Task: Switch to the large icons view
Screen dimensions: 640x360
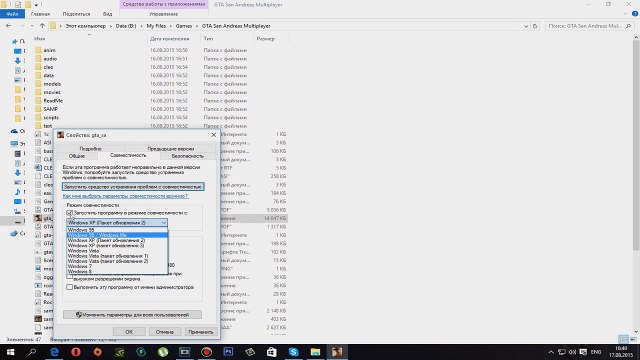Action: click(633, 339)
